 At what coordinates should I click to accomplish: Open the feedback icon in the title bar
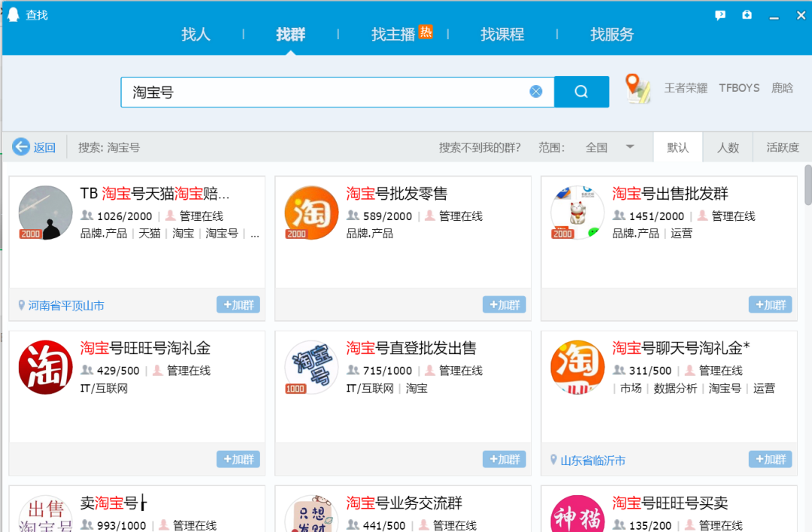pos(720,15)
